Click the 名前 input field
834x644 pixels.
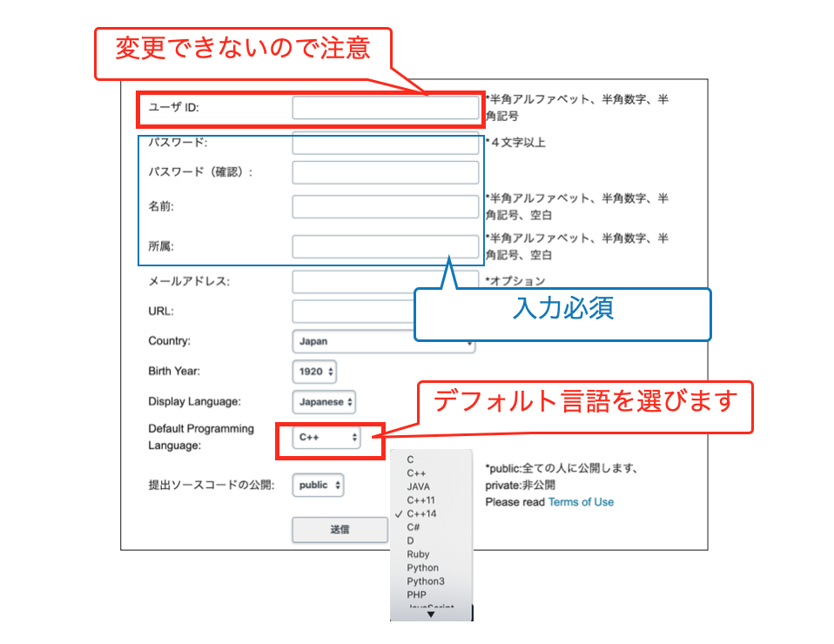pyautogui.click(x=386, y=206)
